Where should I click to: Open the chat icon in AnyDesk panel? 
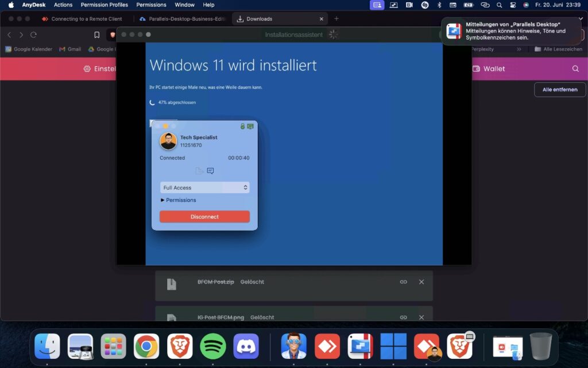[x=210, y=171]
